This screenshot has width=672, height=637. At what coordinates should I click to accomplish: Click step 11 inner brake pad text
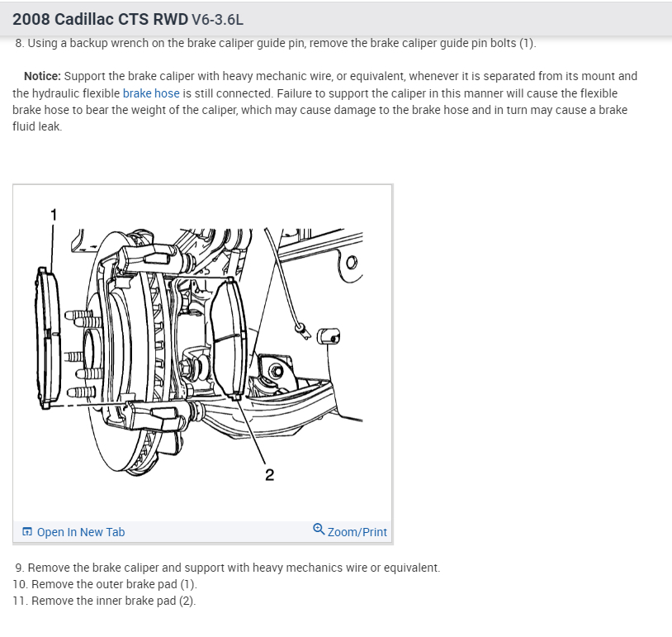[x=104, y=601]
